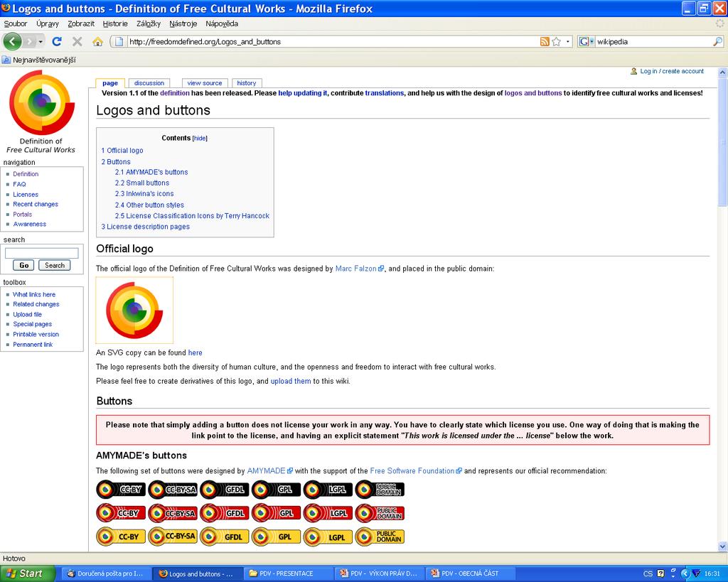Click black LGPL button image
The height and width of the screenshot is (582, 728).
click(328, 489)
